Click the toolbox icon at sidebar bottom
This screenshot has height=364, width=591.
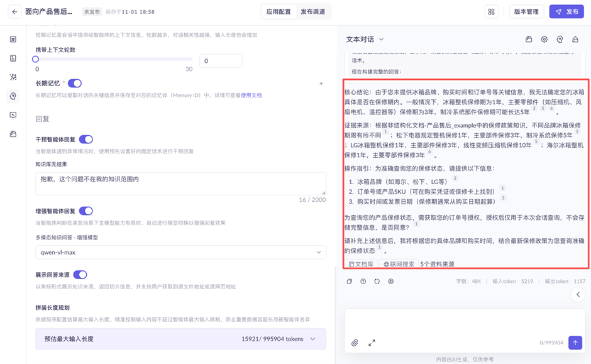point(13,134)
